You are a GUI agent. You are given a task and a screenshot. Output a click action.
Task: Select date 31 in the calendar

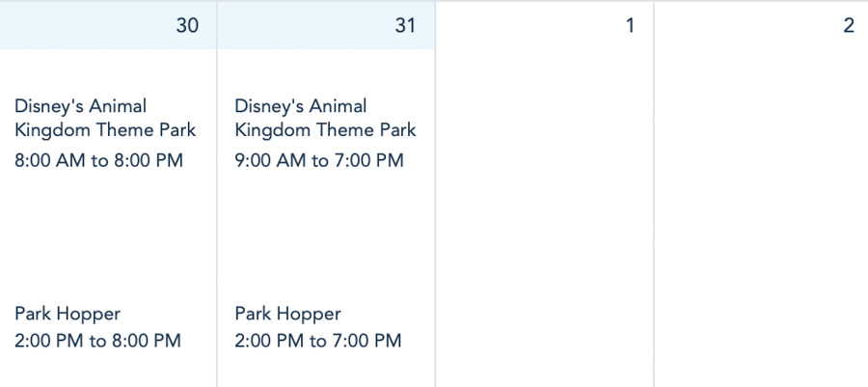(405, 26)
